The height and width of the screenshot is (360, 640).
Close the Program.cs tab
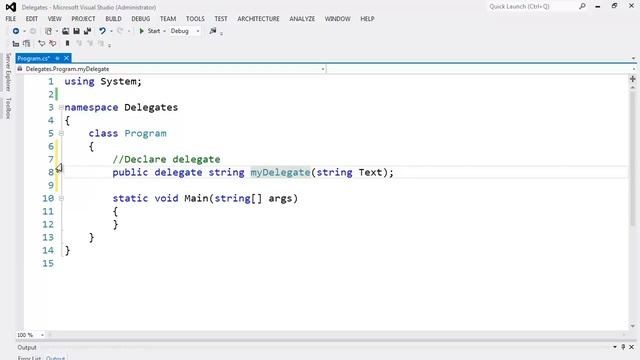click(67, 58)
